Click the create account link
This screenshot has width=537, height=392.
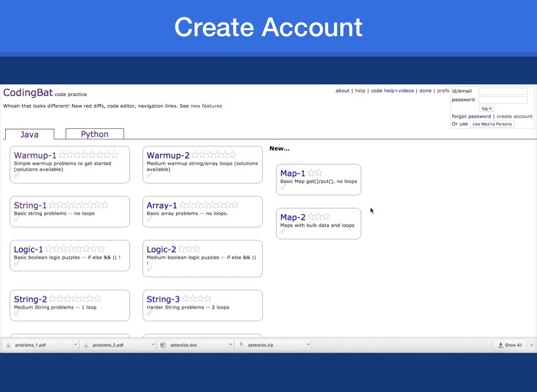pos(514,116)
